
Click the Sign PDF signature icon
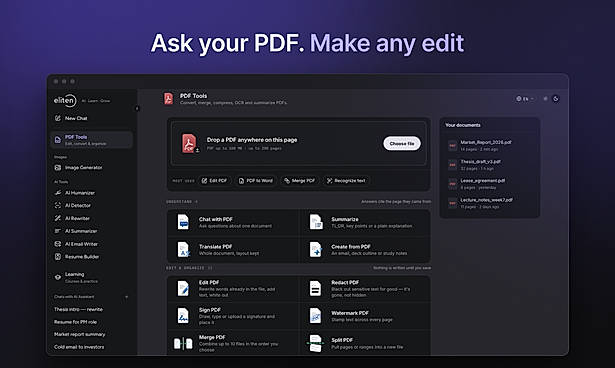183,316
